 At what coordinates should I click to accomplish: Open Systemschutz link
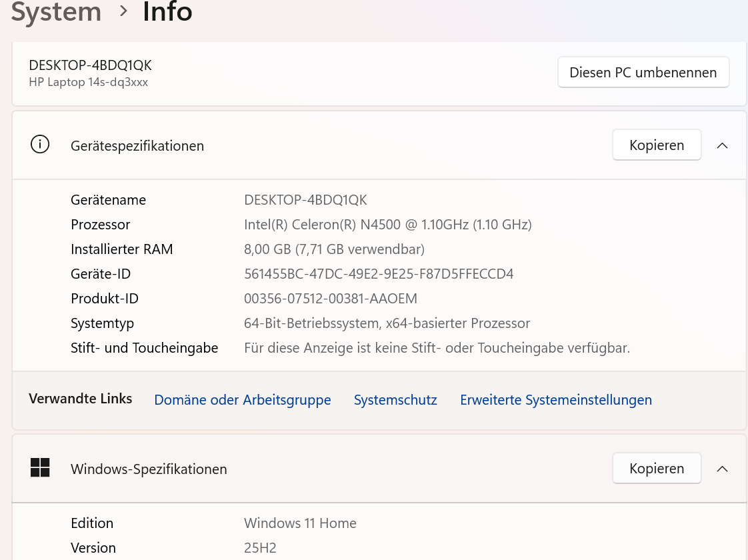tap(395, 400)
